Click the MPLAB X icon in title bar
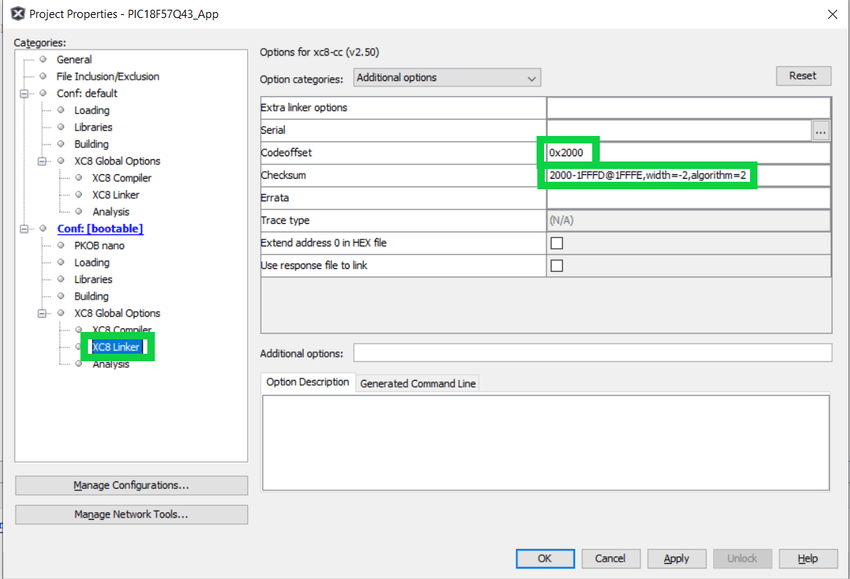 [x=17, y=14]
